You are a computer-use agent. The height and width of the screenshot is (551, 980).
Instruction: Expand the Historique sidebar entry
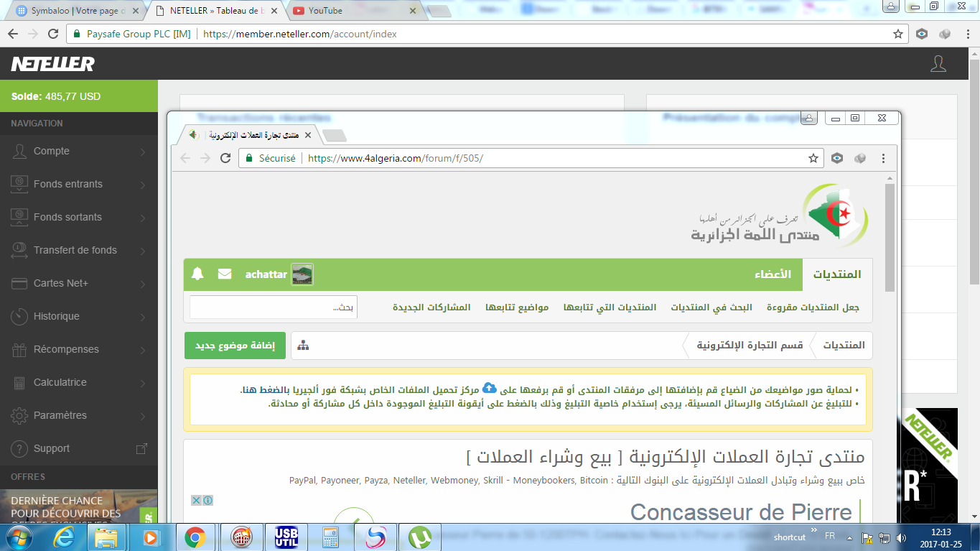[x=78, y=316]
